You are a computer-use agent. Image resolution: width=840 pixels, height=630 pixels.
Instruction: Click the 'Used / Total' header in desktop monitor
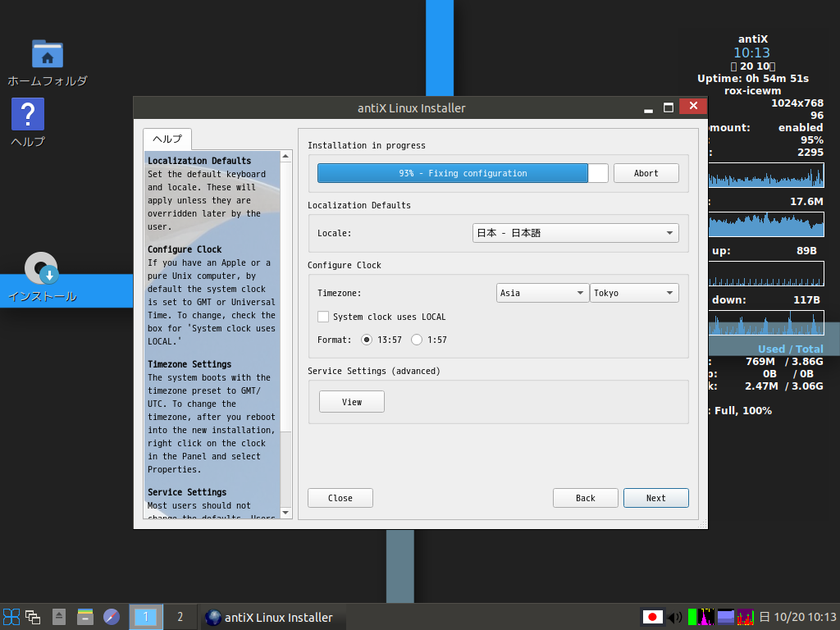click(x=791, y=349)
